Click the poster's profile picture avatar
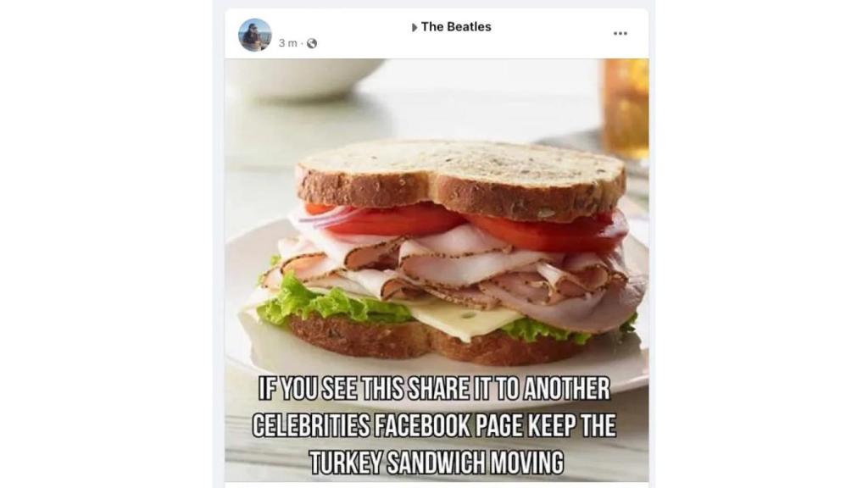Viewport: 868px width, 488px height. (255, 35)
